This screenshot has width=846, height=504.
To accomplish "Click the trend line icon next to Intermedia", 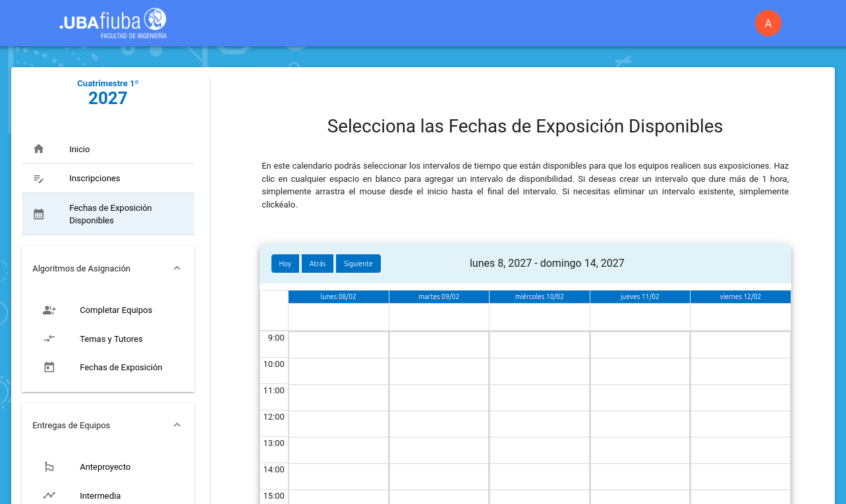I will click(49, 495).
